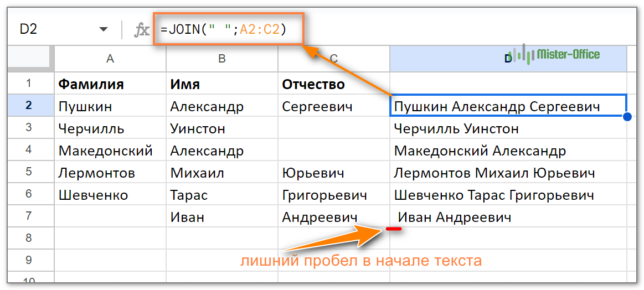Select cell containing Тарас
Image resolution: width=644 pixels, height=290 pixels.
(x=222, y=194)
